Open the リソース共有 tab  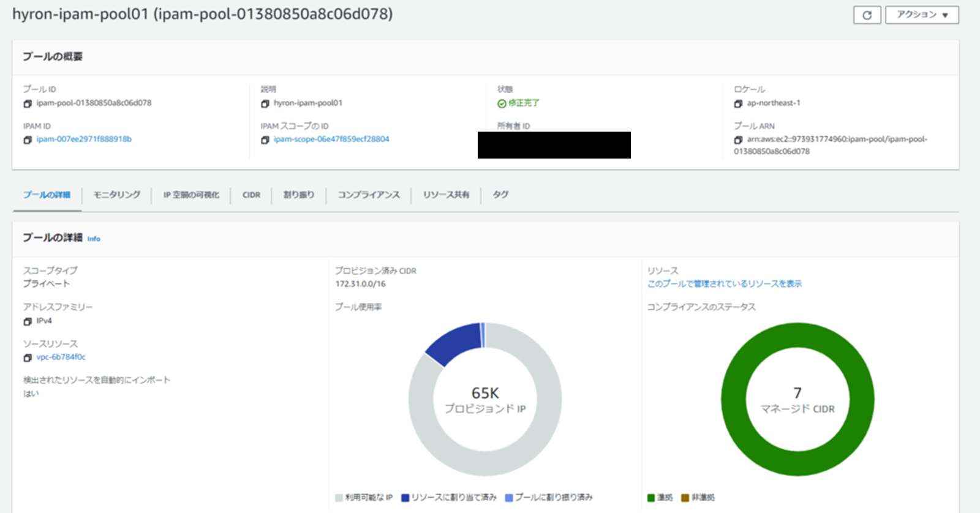point(446,195)
